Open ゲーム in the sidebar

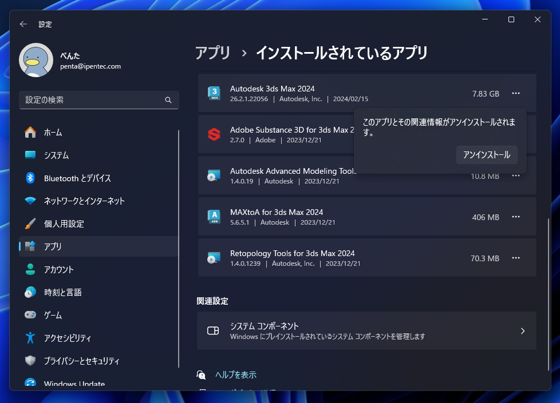98,315
